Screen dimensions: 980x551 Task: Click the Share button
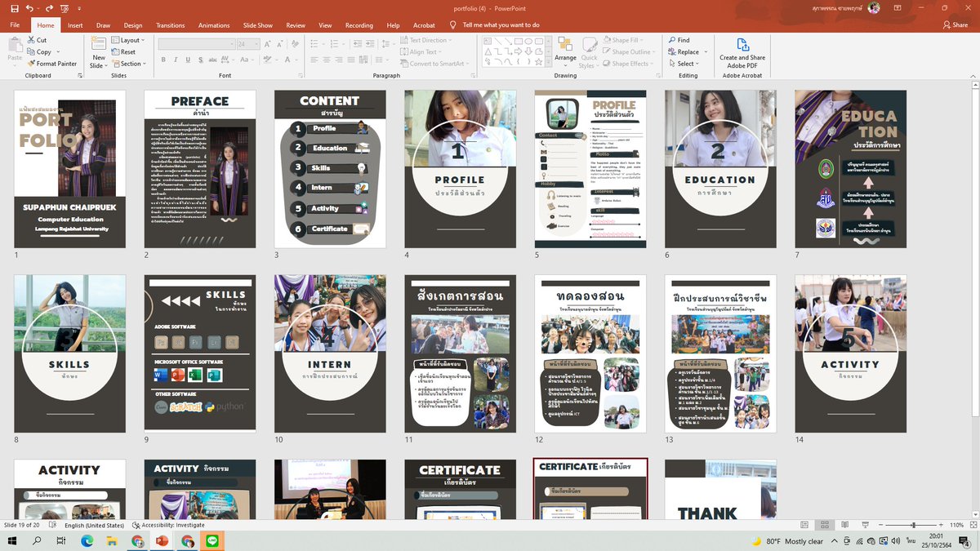pyautogui.click(x=955, y=25)
